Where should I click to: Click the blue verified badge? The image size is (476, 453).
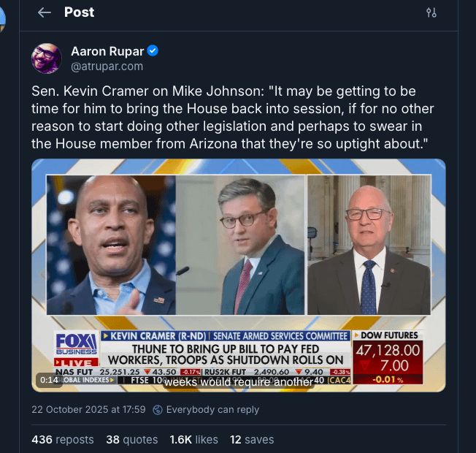(x=153, y=51)
